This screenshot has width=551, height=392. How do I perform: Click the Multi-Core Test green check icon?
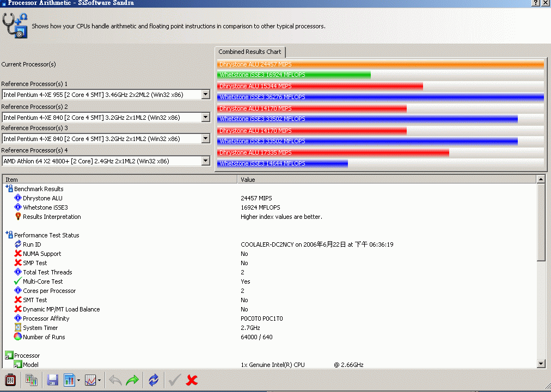18,281
